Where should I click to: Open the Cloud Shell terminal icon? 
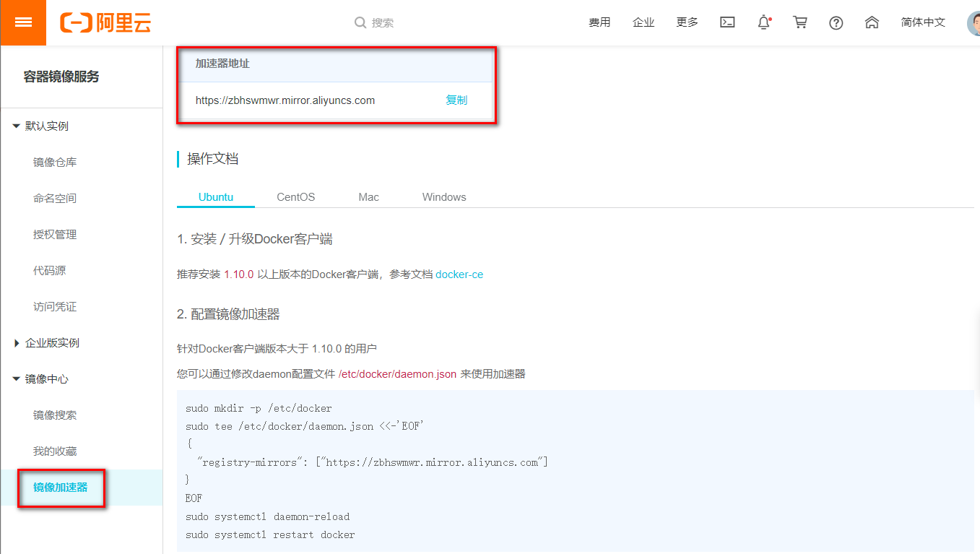point(727,22)
